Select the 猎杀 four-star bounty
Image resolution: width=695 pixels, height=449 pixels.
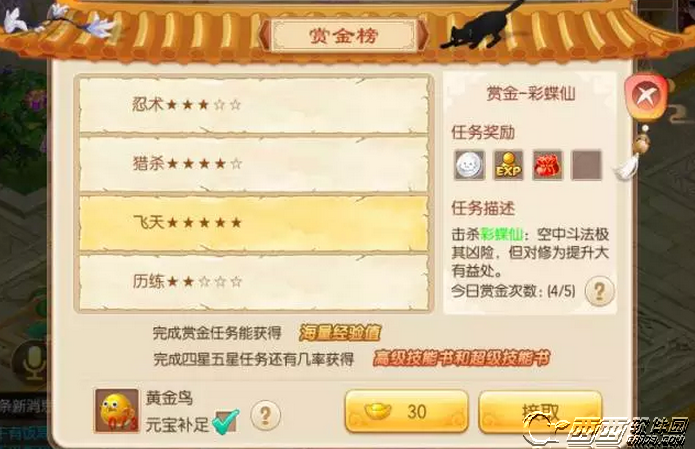[254, 164]
